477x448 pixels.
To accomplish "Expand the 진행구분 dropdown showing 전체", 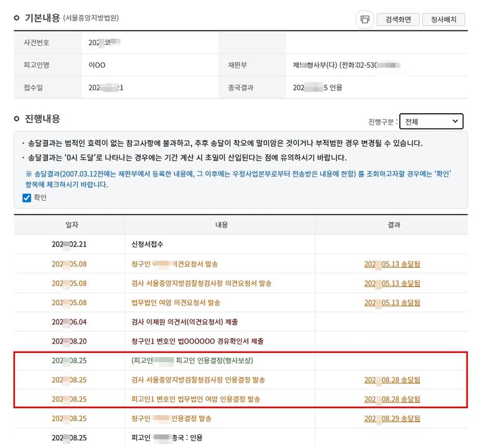I will click(430, 122).
